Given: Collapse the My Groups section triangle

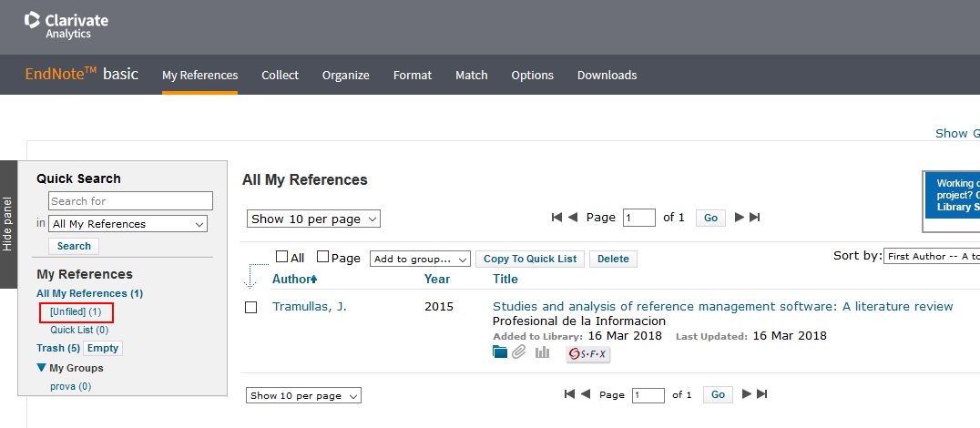Looking at the screenshot, I should (x=42, y=368).
